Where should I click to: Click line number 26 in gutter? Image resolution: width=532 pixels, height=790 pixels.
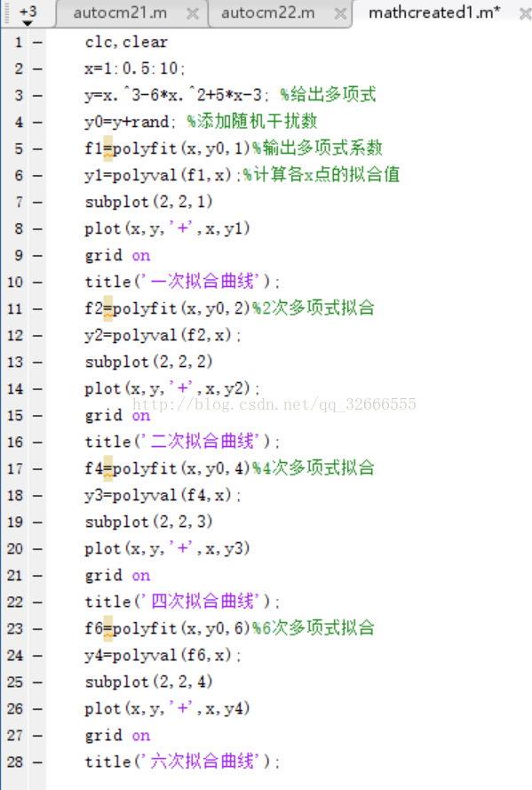15,709
